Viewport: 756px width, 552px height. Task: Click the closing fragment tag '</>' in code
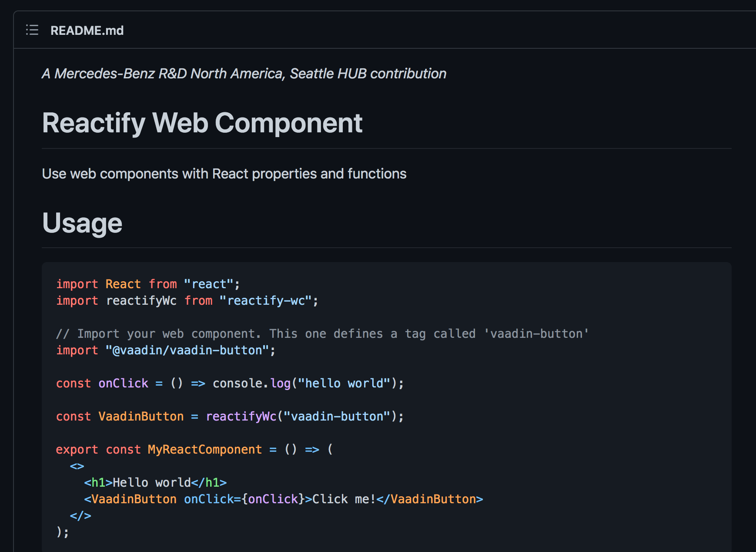click(80, 516)
